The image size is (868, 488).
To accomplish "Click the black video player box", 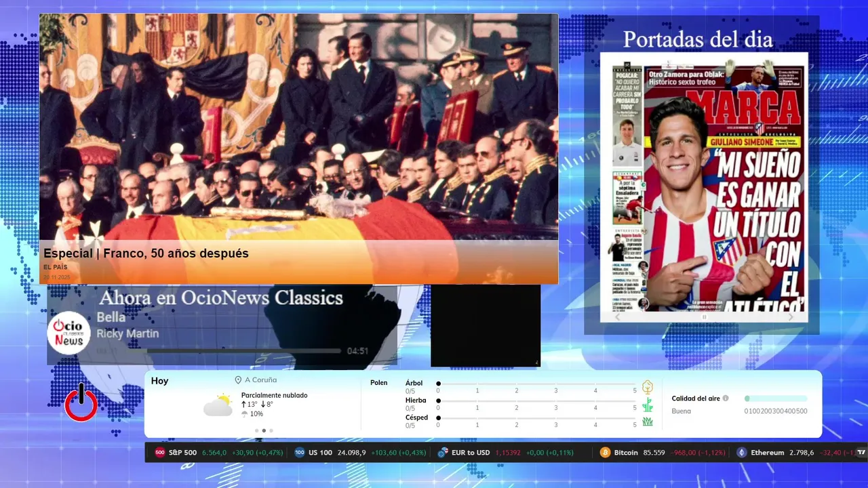I will pos(486,326).
